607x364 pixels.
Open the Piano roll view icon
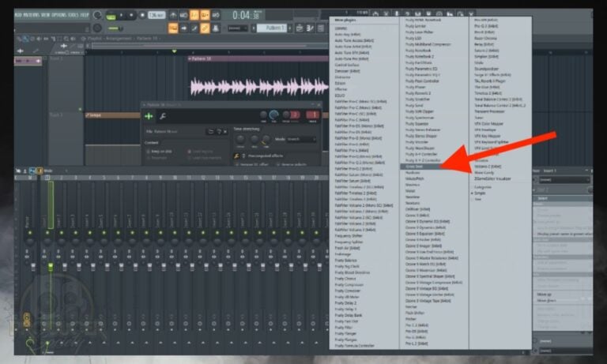click(x=310, y=28)
